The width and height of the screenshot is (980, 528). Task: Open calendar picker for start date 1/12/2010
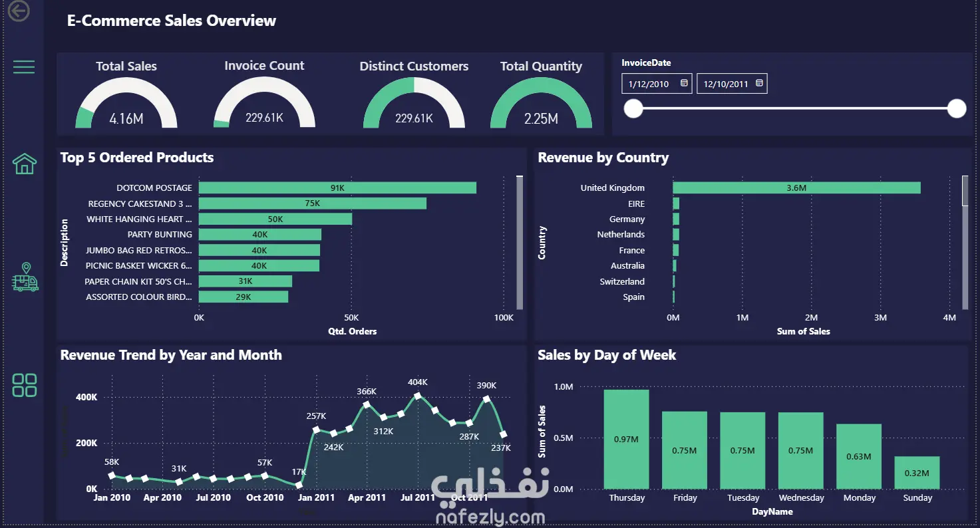(684, 84)
